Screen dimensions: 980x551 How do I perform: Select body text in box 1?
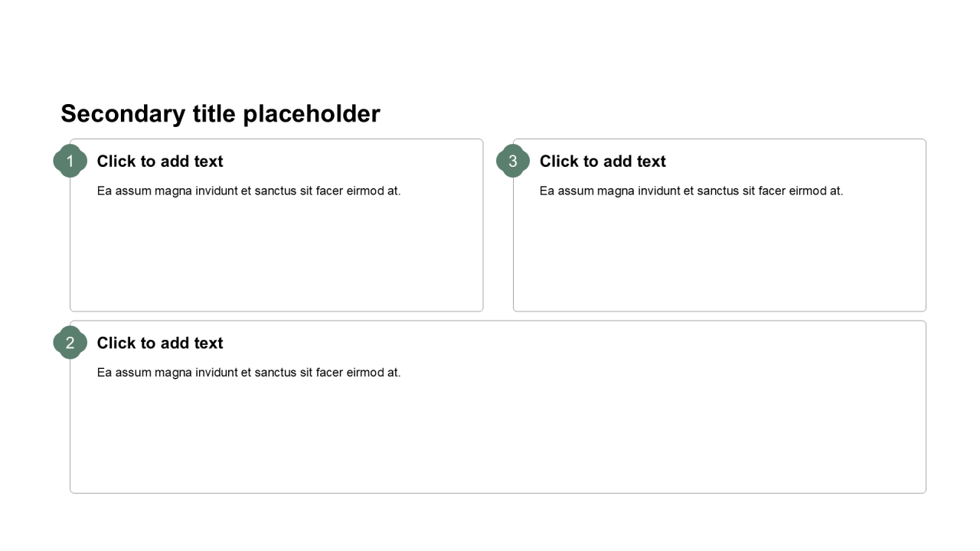tap(249, 191)
